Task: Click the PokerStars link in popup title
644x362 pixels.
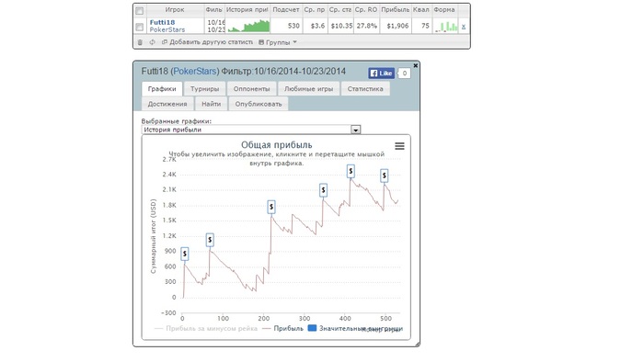Action: 195,72
